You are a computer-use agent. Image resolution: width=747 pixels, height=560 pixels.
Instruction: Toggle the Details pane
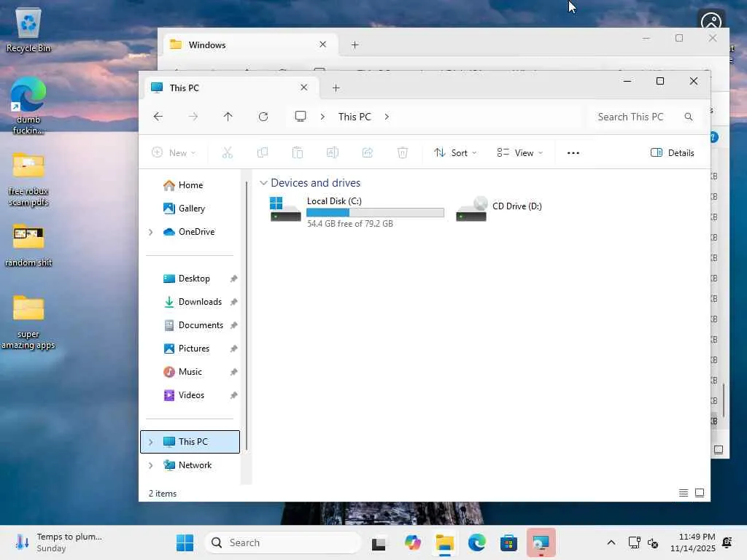pyautogui.click(x=672, y=153)
